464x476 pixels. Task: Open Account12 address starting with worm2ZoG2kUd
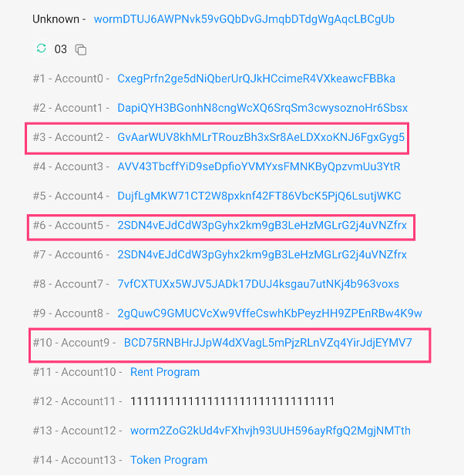tap(270, 431)
